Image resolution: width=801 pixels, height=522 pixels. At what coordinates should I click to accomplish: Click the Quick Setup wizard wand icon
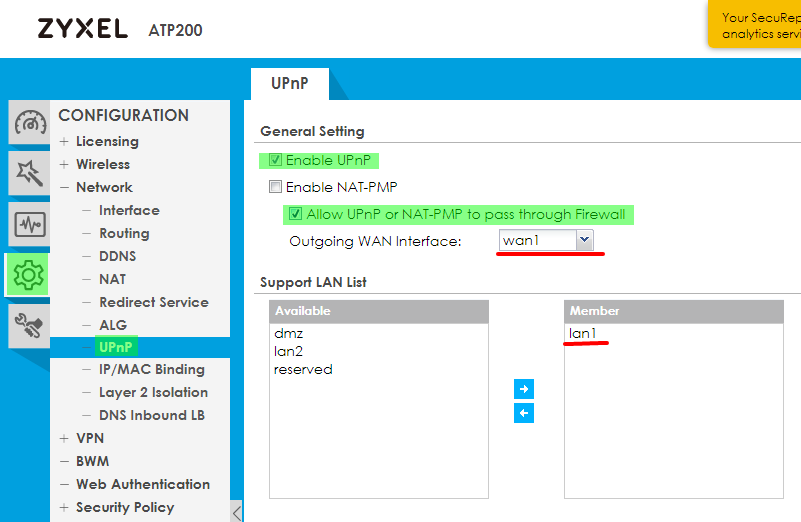[x=29, y=174]
